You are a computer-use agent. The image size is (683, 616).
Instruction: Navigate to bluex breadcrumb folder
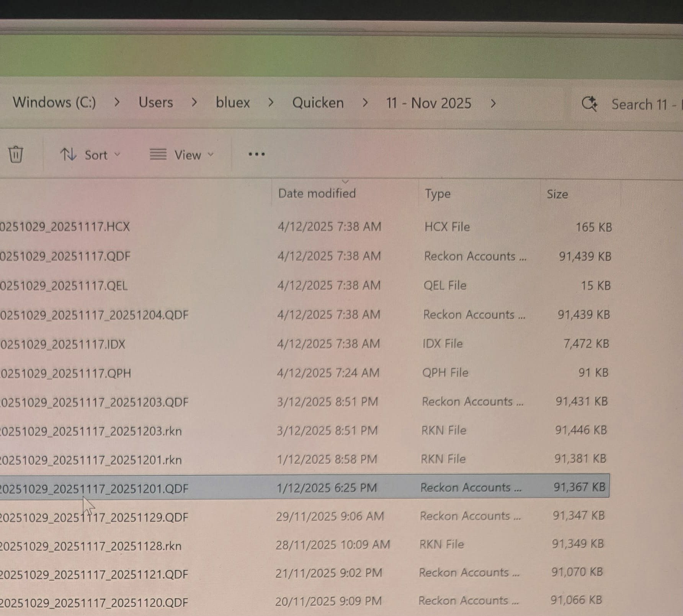[233, 103]
